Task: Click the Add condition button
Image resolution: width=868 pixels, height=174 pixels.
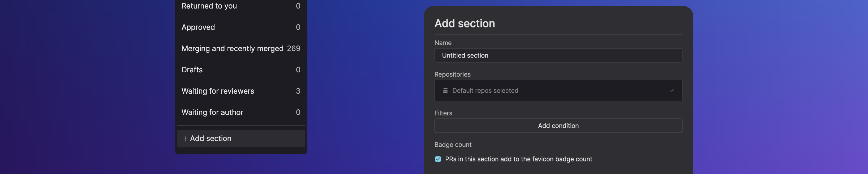Action: (558, 126)
